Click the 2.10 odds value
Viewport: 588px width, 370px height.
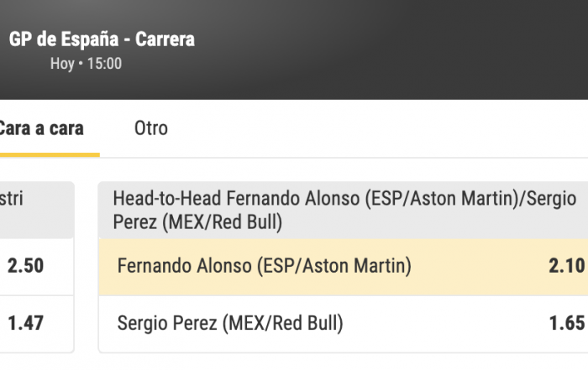click(x=566, y=267)
